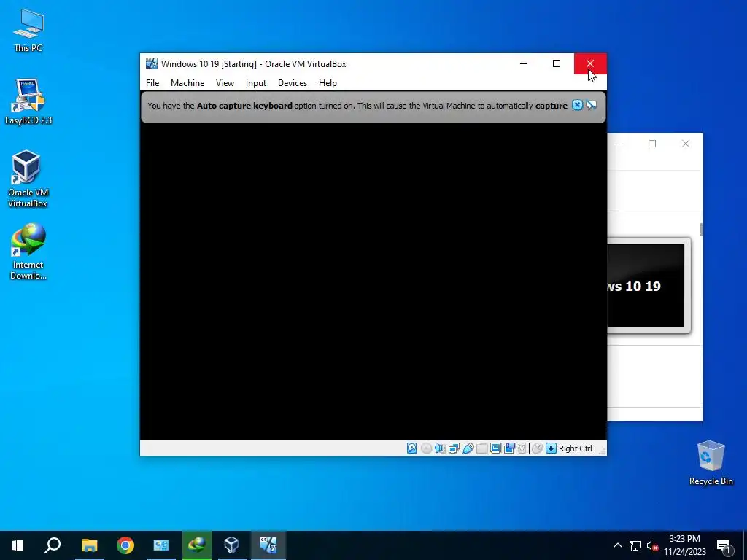Image resolution: width=747 pixels, height=560 pixels.
Task: Open the Machine menu
Action: (x=187, y=83)
